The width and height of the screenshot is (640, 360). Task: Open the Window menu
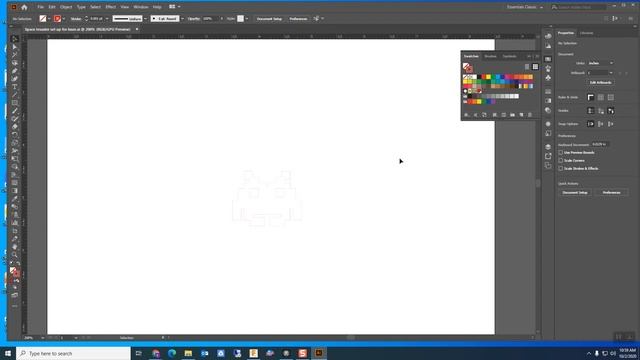(141, 7)
